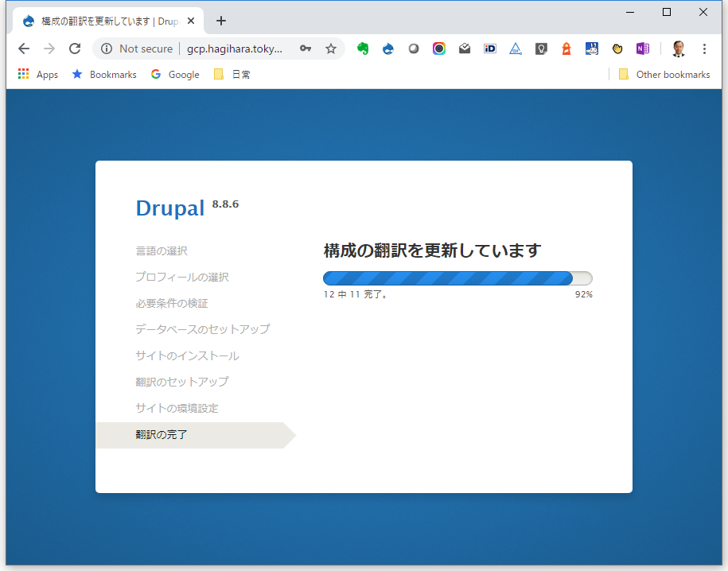Image resolution: width=728 pixels, height=571 pixels.
Task: Open a new browser tab
Action: tap(221, 21)
